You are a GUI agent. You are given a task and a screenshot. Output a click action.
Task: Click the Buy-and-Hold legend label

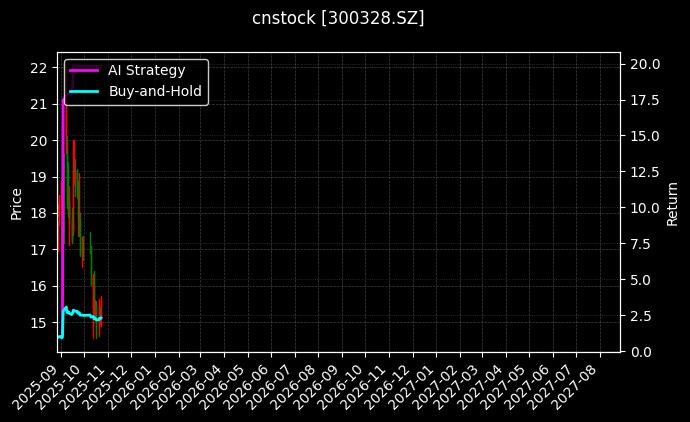(x=155, y=91)
